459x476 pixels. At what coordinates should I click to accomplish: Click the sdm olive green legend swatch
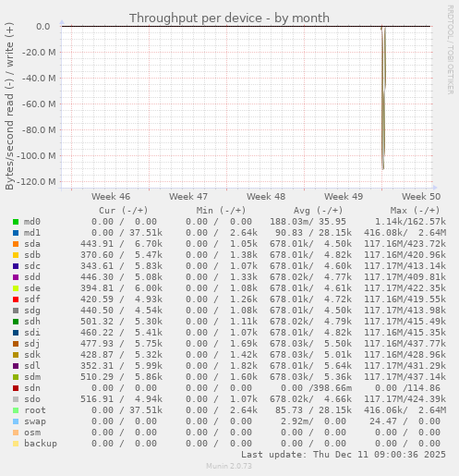[x=16, y=377]
